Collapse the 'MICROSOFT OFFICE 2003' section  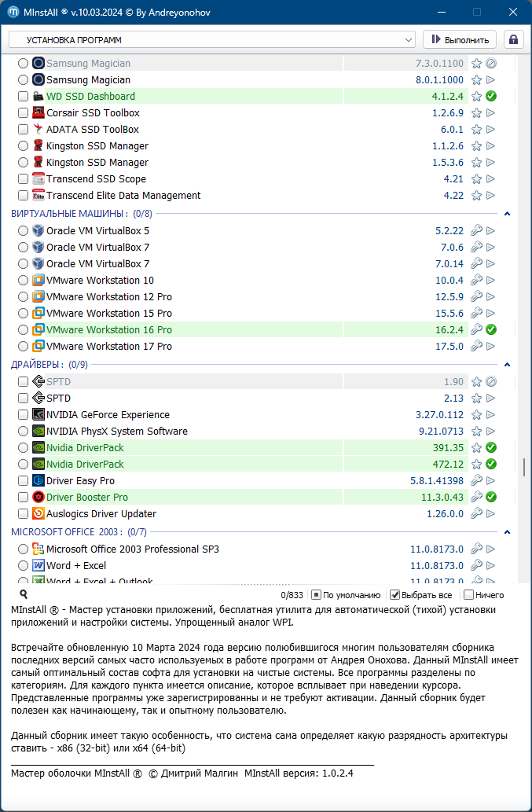click(507, 532)
